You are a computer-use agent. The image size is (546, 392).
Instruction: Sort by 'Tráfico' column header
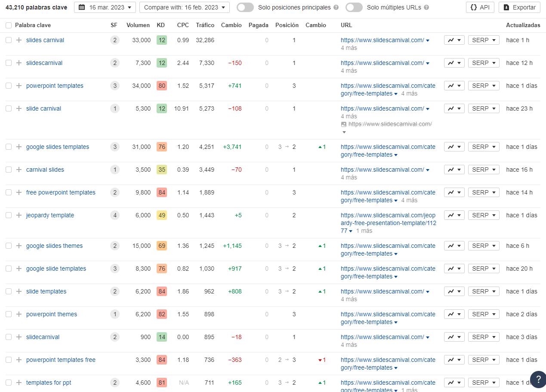click(x=205, y=25)
